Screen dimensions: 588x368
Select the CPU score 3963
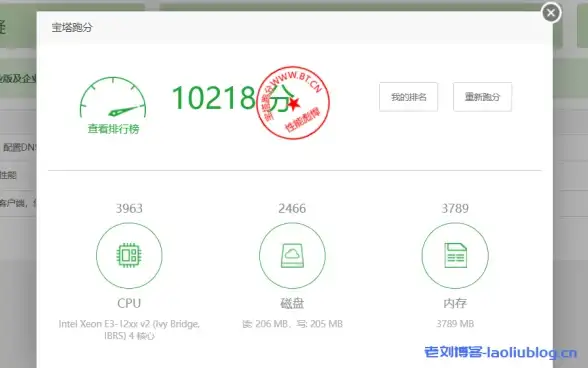click(129, 208)
